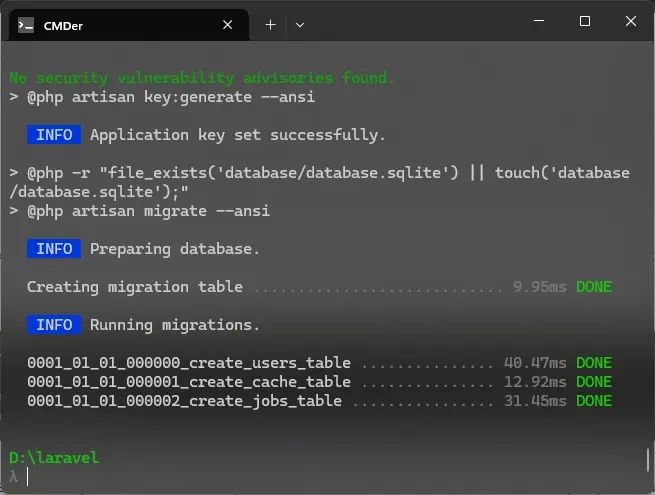Click 'Running migrations.' text
Image resolution: width=655 pixels, height=495 pixels.
click(x=175, y=325)
